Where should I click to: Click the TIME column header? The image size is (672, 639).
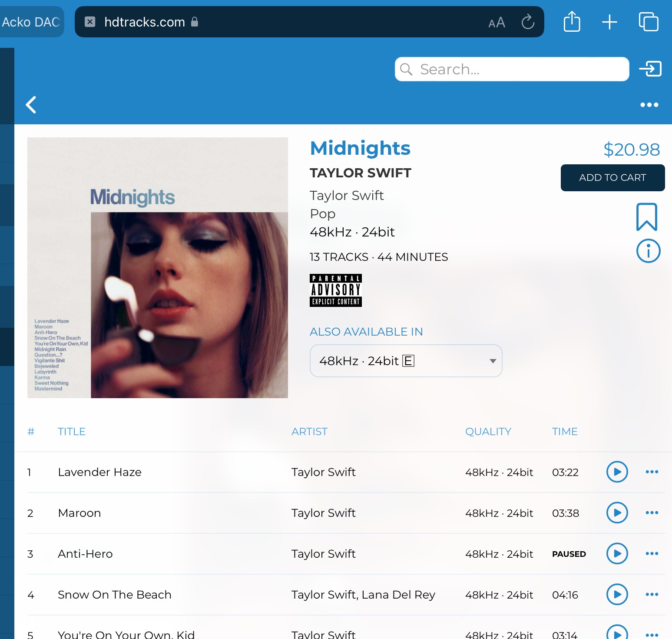click(565, 432)
